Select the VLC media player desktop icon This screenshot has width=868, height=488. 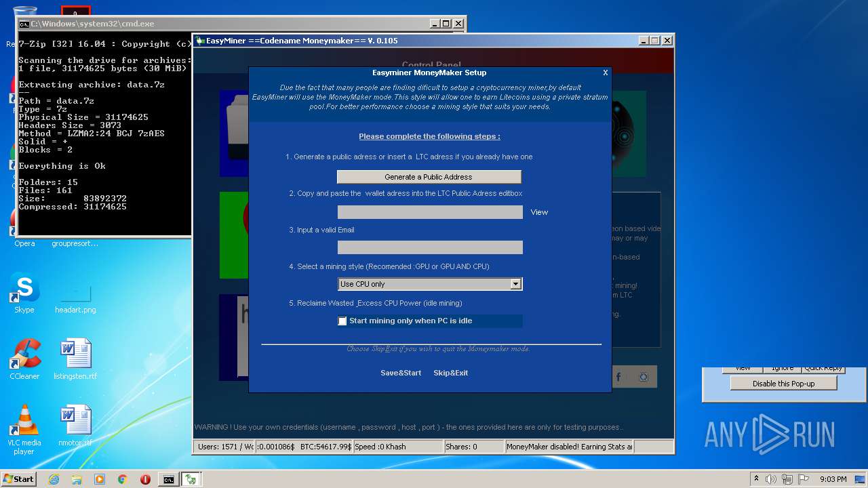(24, 430)
